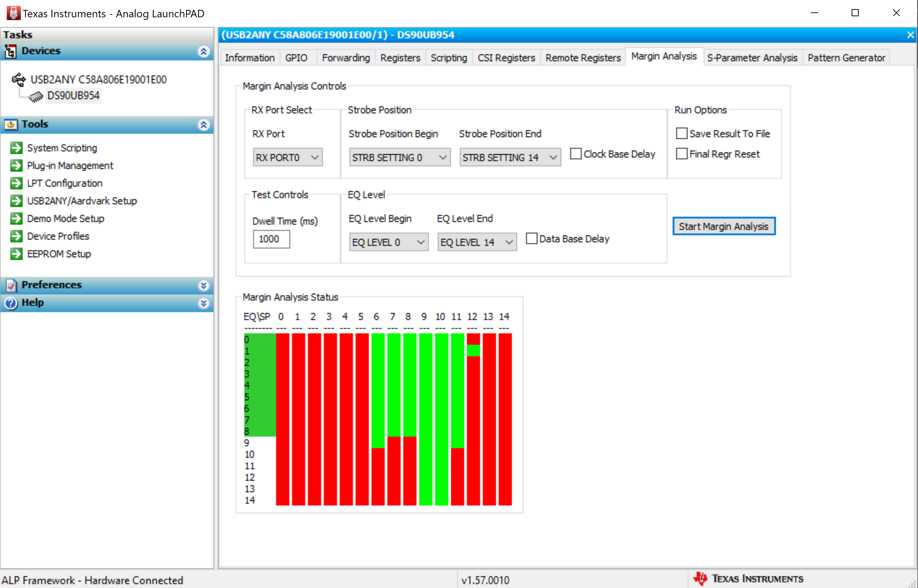This screenshot has width=918, height=588.
Task: Click the strobe position 14 result bar
Action: point(505,419)
